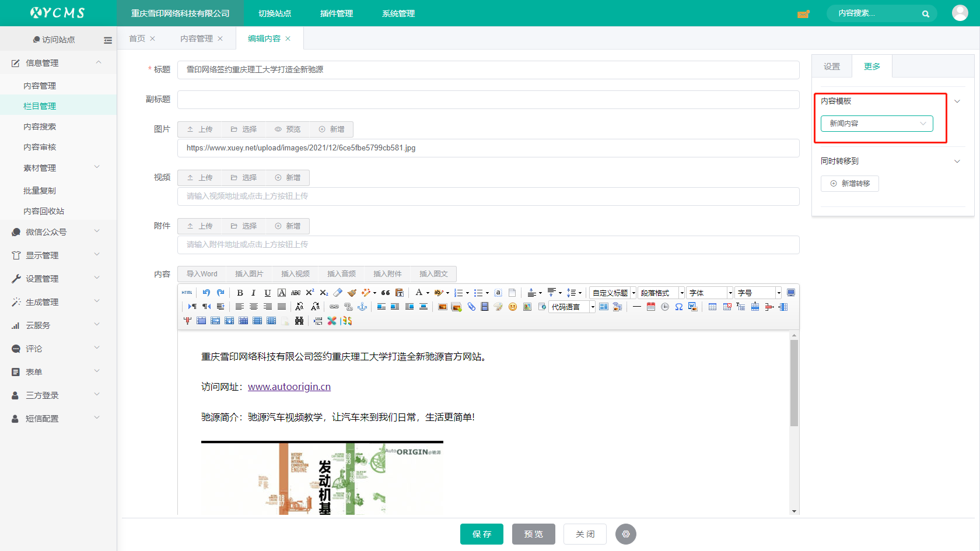Click the binoculars search-replace icon
Image resolution: width=980 pixels, height=551 pixels.
point(299,321)
